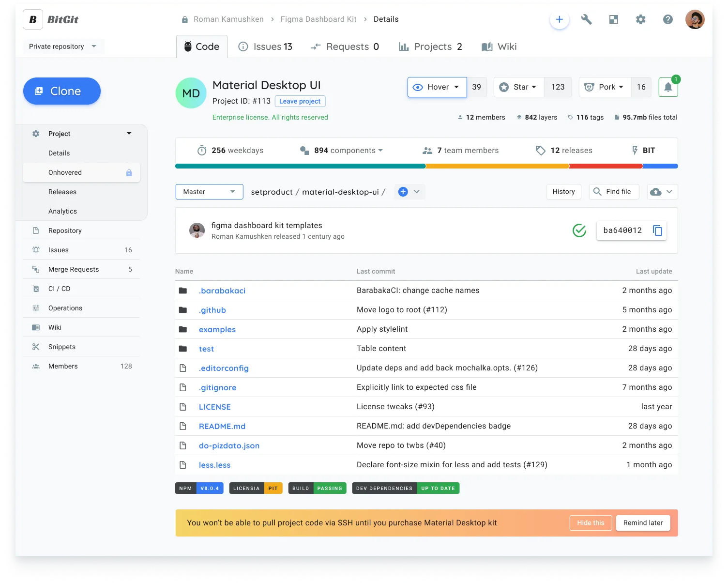The image size is (728, 583).
Task: Star the Material Desktop UI project
Action: [x=518, y=87]
